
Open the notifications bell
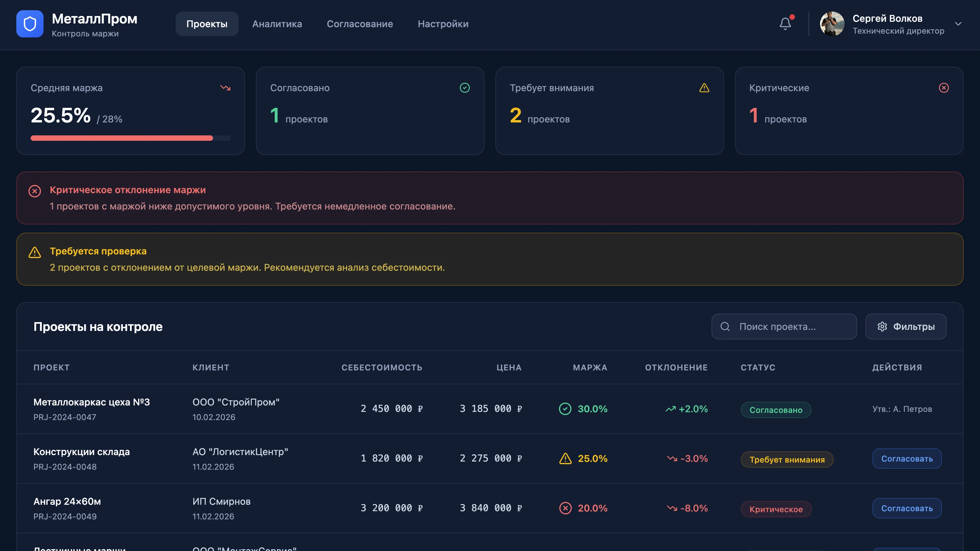[785, 23]
